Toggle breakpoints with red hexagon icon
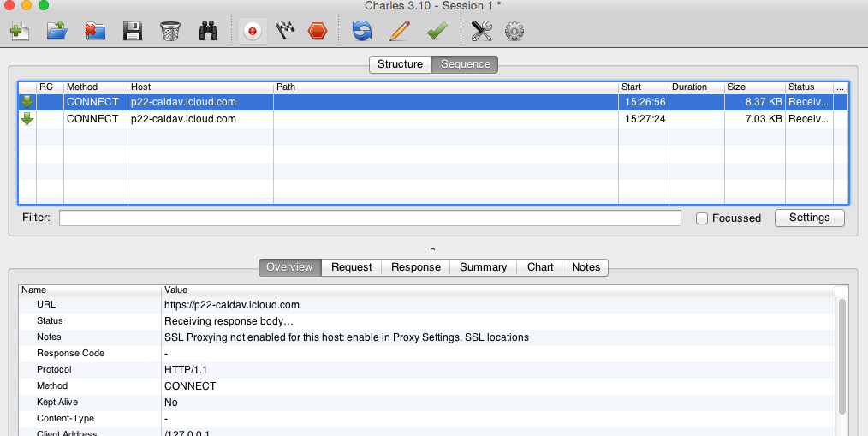 tap(318, 31)
